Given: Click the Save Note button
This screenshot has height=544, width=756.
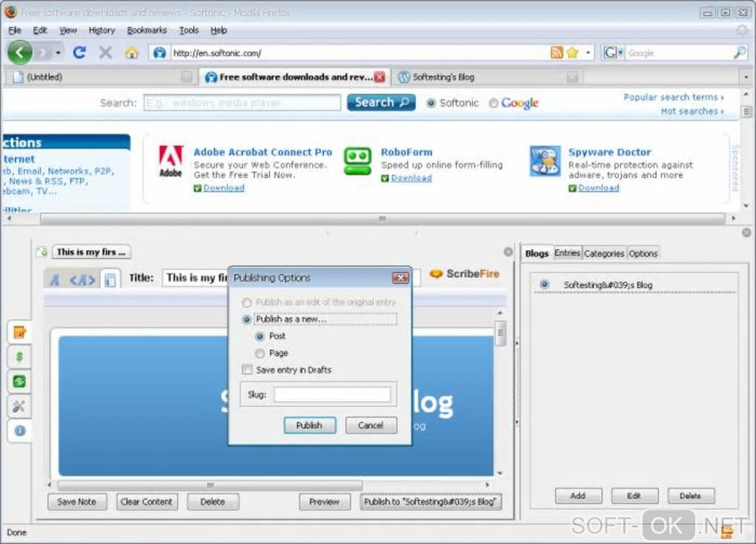Looking at the screenshot, I should tap(76, 502).
